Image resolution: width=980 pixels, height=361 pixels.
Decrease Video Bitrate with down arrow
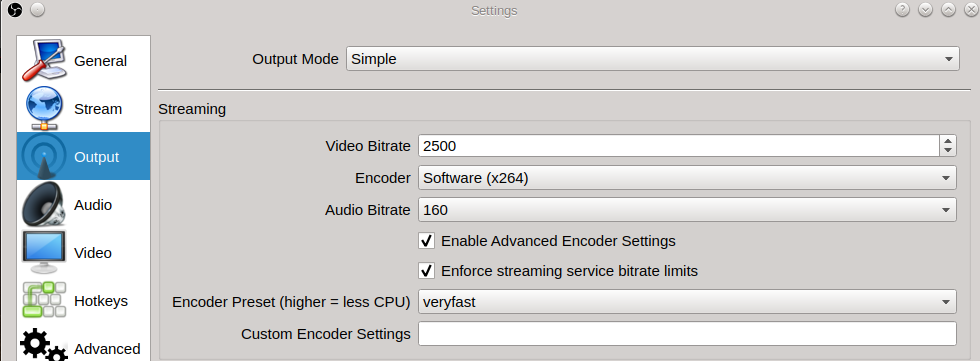948,151
